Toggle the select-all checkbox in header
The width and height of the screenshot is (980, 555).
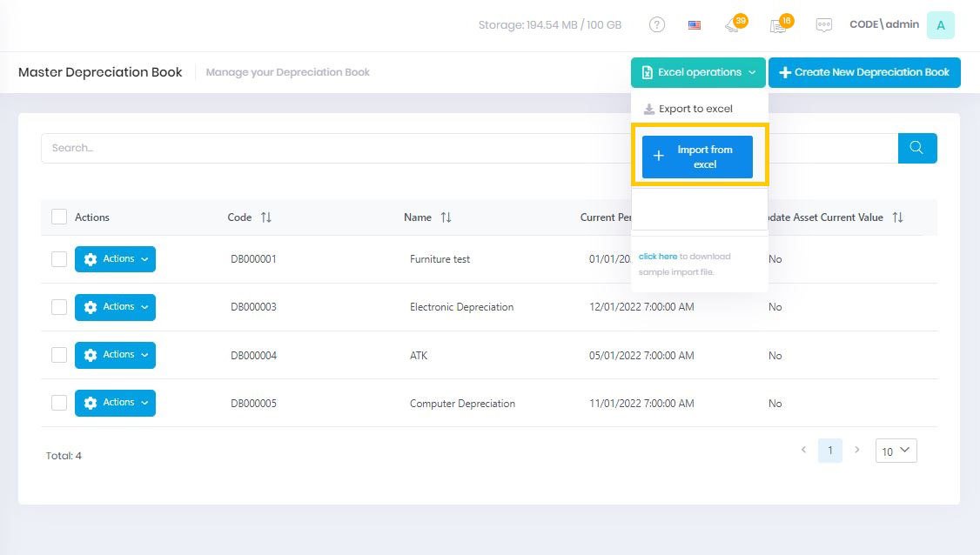click(59, 217)
